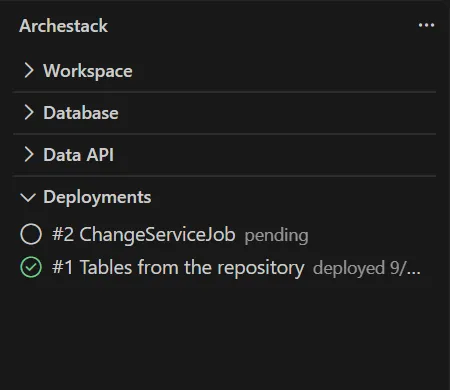
Task: Expand the Data API section chevron
Action: click(x=29, y=155)
